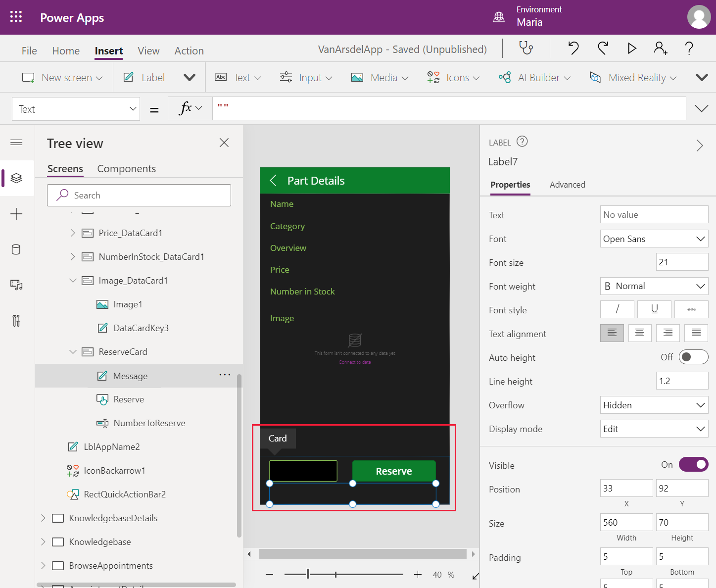
Task: Open the Overflow dropdown
Action: point(654,405)
